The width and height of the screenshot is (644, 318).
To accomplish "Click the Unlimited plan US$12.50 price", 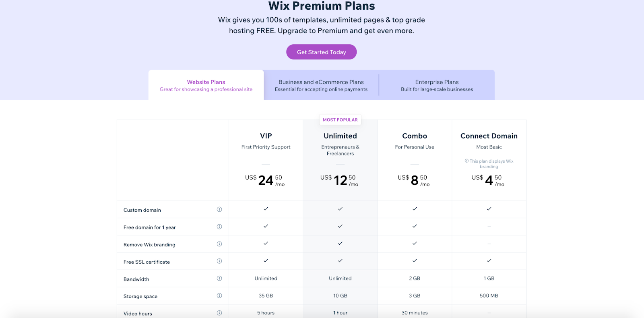I will point(340,180).
